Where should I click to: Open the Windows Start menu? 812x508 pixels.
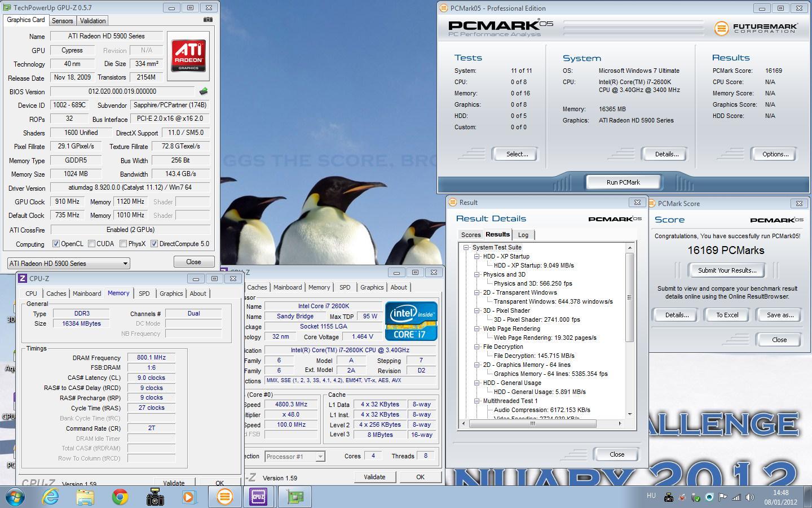point(15,497)
